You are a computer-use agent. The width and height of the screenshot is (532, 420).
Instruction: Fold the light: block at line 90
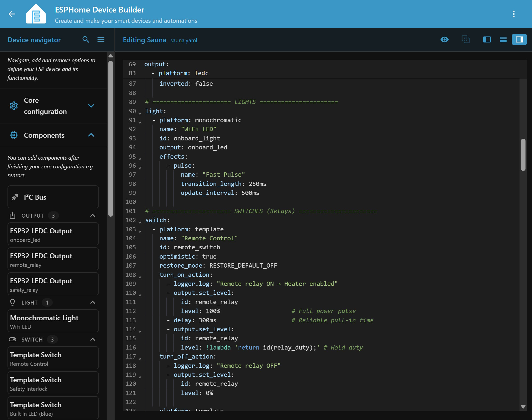click(140, 113)
